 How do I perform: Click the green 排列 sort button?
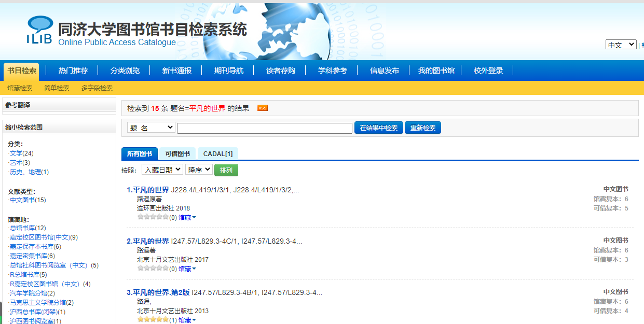click(x=226, y=170)
